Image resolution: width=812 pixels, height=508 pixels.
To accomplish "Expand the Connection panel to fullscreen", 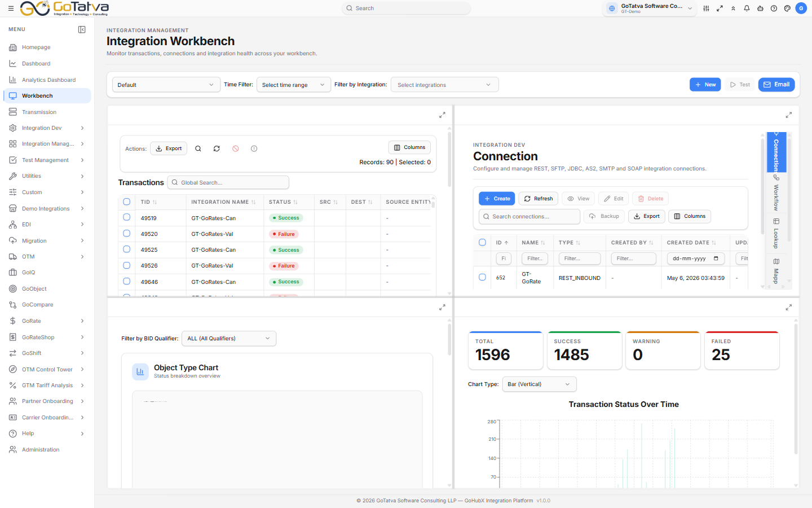I will point(788,115).
